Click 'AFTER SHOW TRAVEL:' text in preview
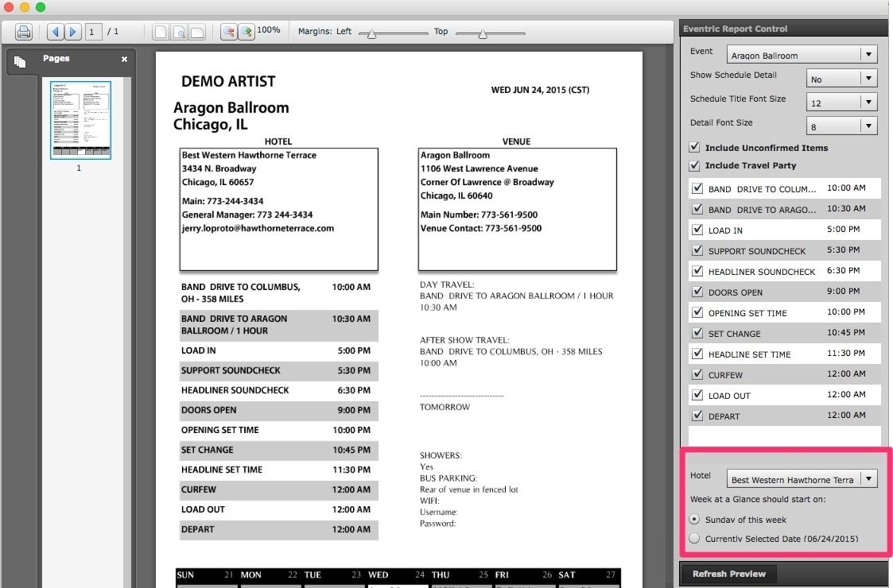 click(x=464, y=340)
